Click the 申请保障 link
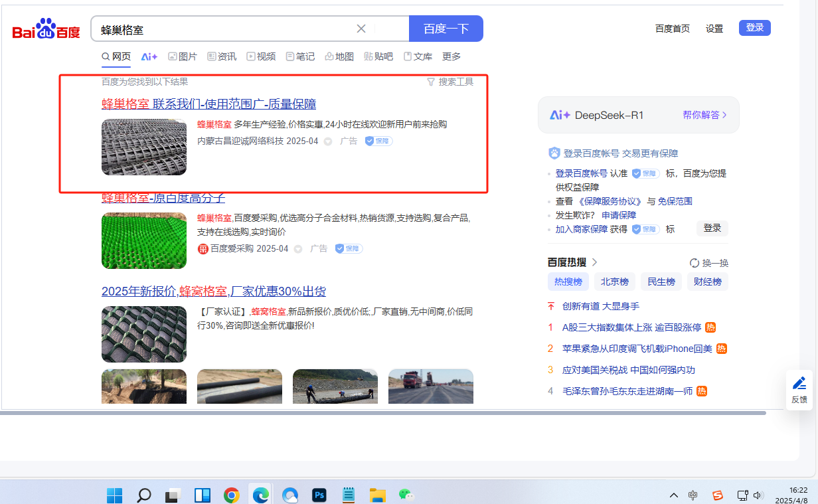 (619, 215)
